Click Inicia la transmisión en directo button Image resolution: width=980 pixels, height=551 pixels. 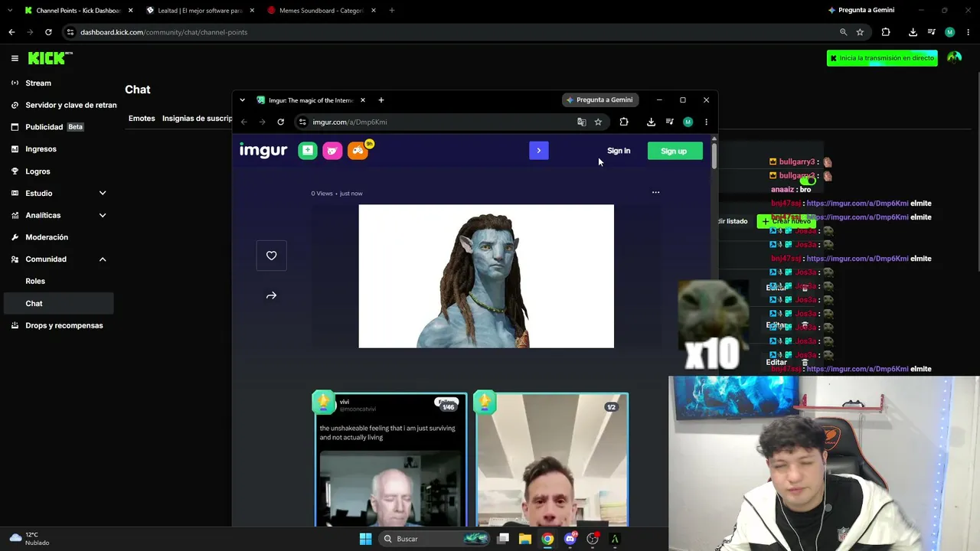882,58
